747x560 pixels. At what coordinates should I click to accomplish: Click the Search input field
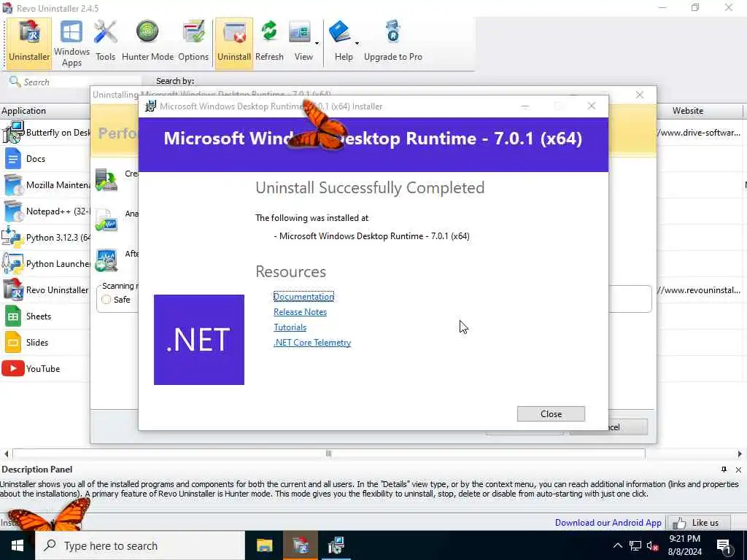(75, 82)
